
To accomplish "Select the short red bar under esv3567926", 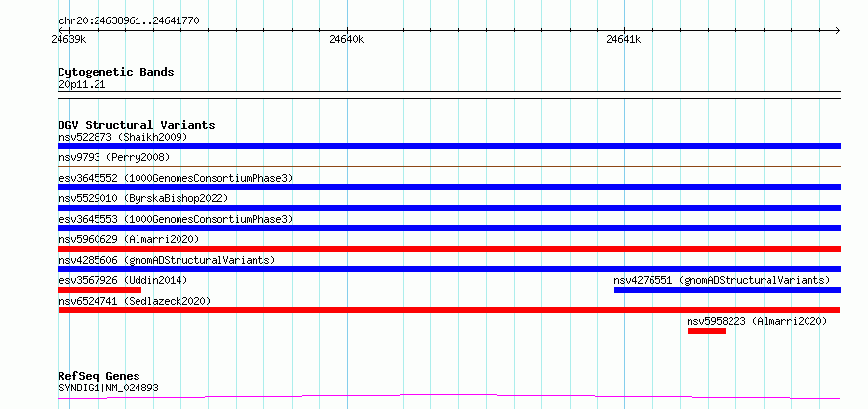I will point(99,290).
